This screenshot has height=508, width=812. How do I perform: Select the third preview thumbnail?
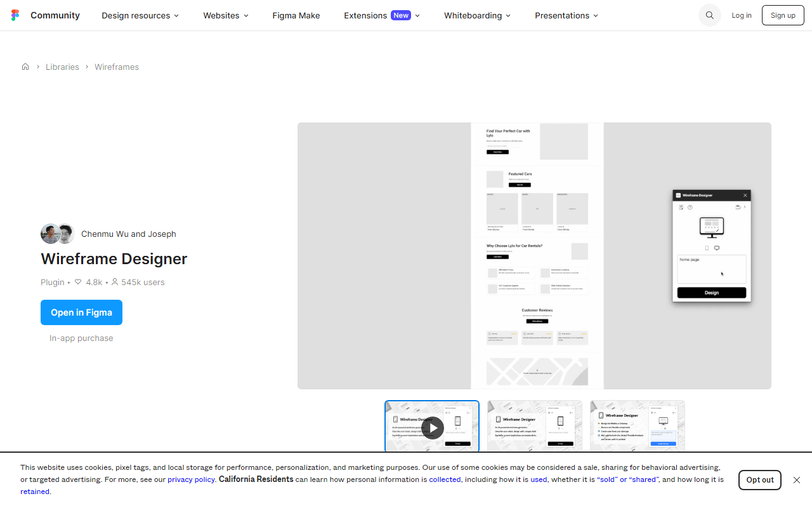(x=638, y=426)
